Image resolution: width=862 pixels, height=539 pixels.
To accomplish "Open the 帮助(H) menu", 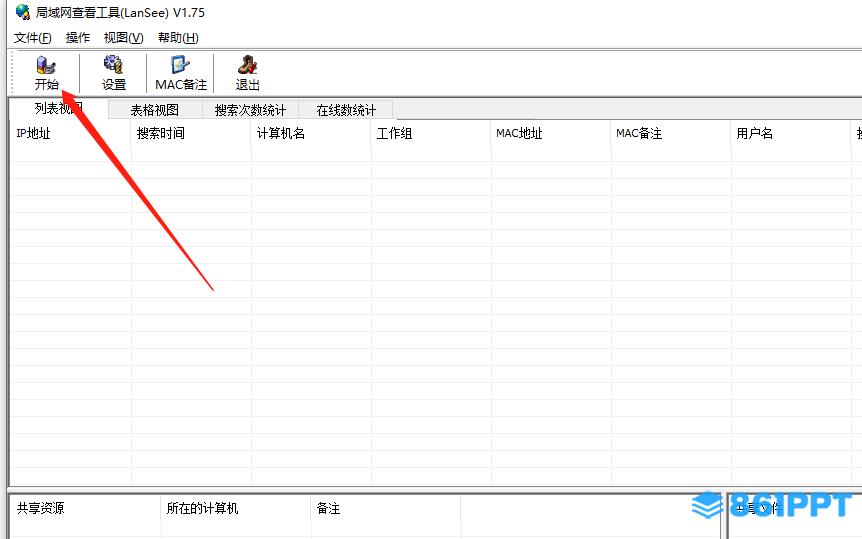I will (x=178, y=37).
